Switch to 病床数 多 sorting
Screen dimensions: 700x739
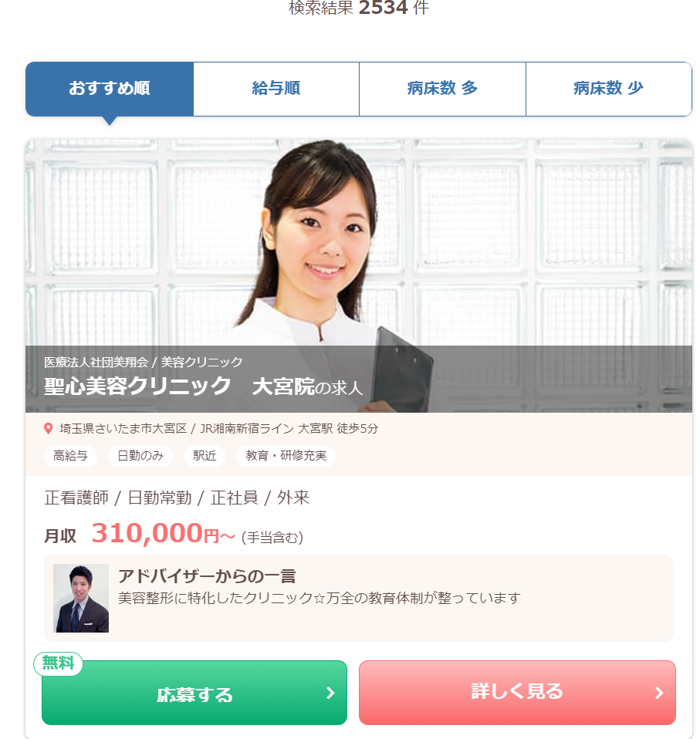[x=442, y=89]
